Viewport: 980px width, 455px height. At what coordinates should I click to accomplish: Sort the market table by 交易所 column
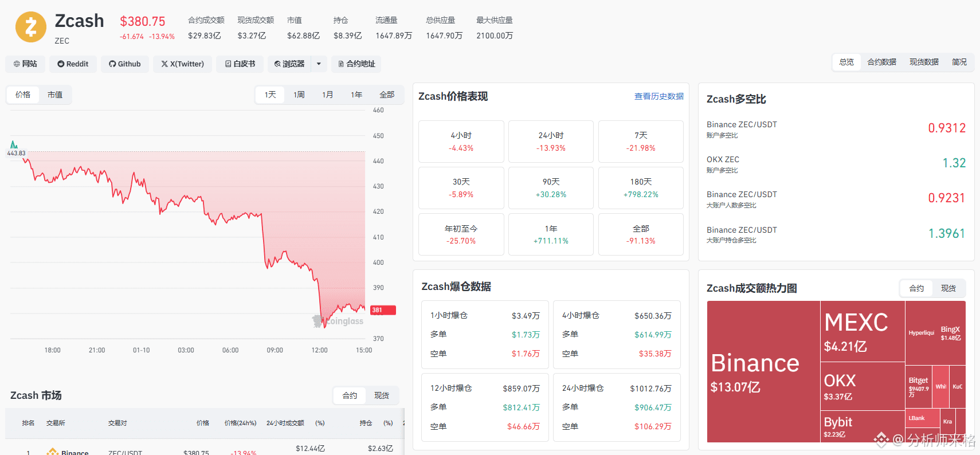click(56, 423)
